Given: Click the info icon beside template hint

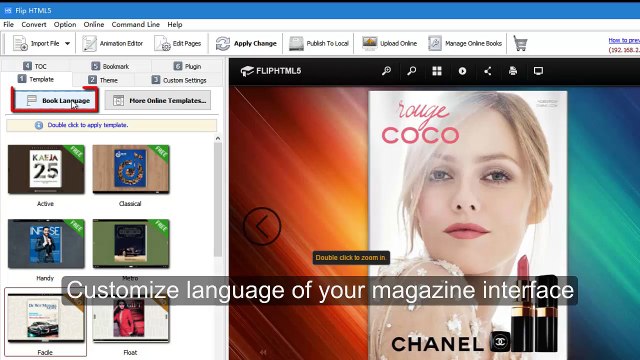Looking at the screenshot, I should pos(39,125).
